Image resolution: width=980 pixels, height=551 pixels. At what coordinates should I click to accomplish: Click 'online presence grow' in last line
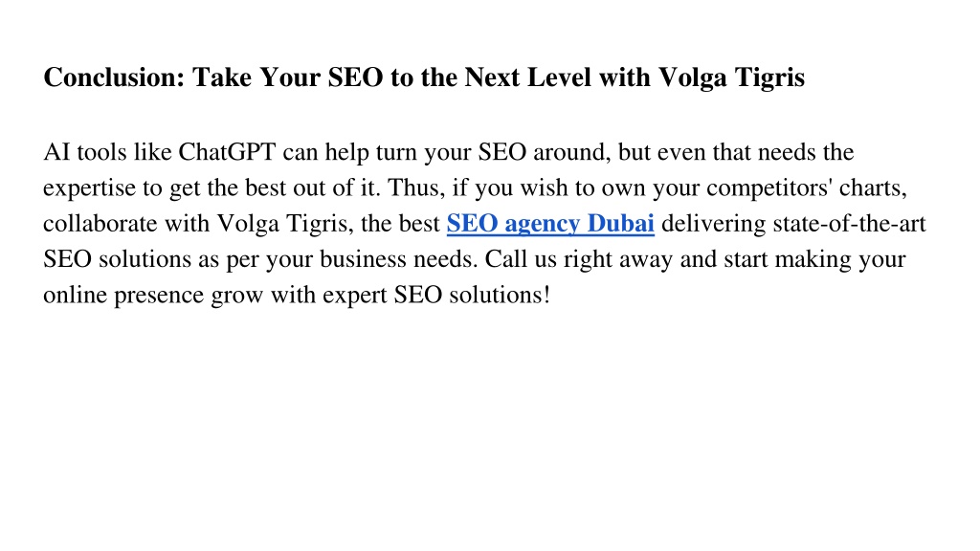(x=153, y=295)
